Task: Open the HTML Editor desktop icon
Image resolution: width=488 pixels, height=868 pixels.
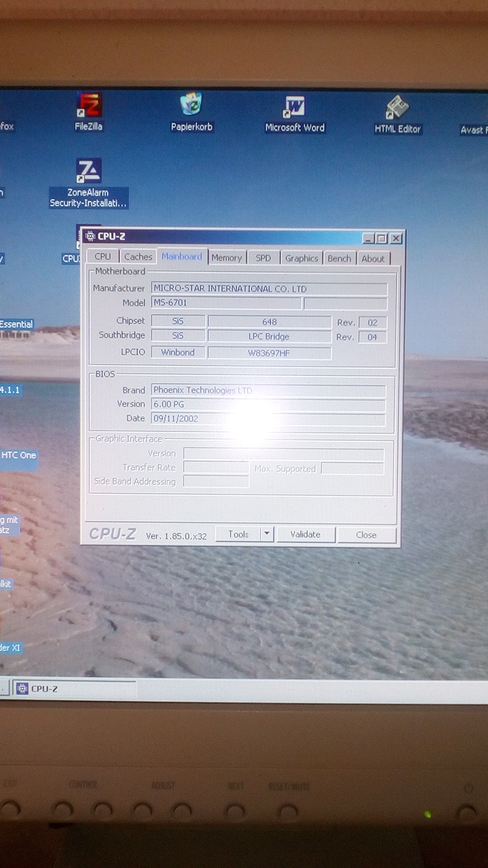Action: point(398,115)
